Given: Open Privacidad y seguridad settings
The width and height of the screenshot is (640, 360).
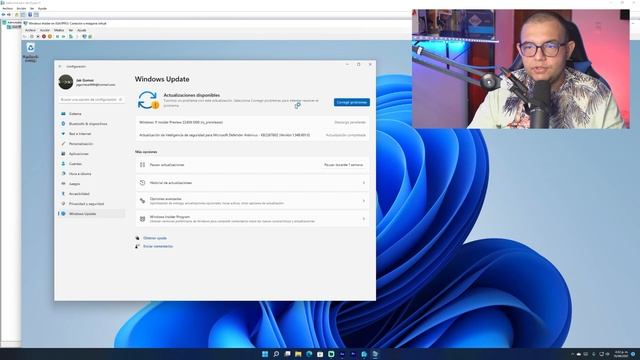Looking at the screenshot, I should pyautogui.click(x=91, y=204).
